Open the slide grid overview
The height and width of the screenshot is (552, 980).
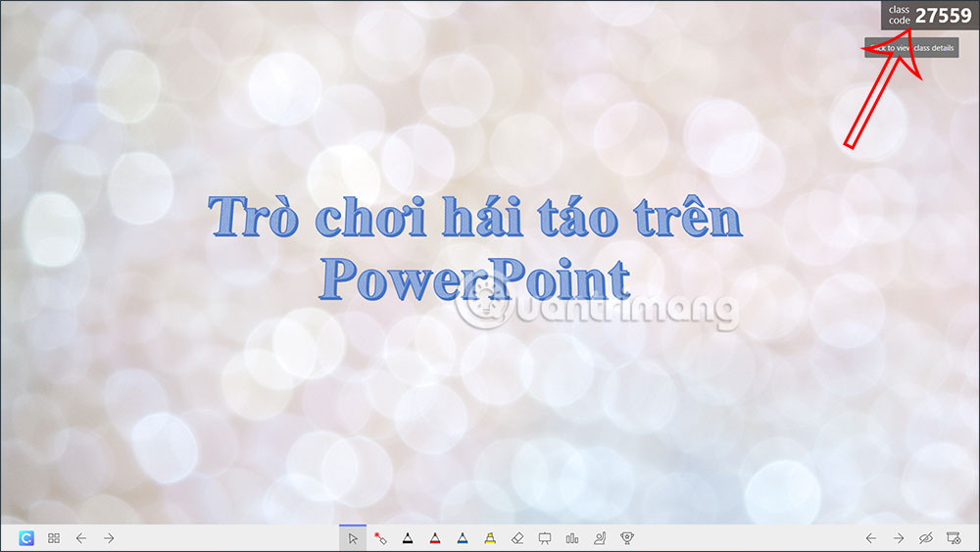[54, 538]
